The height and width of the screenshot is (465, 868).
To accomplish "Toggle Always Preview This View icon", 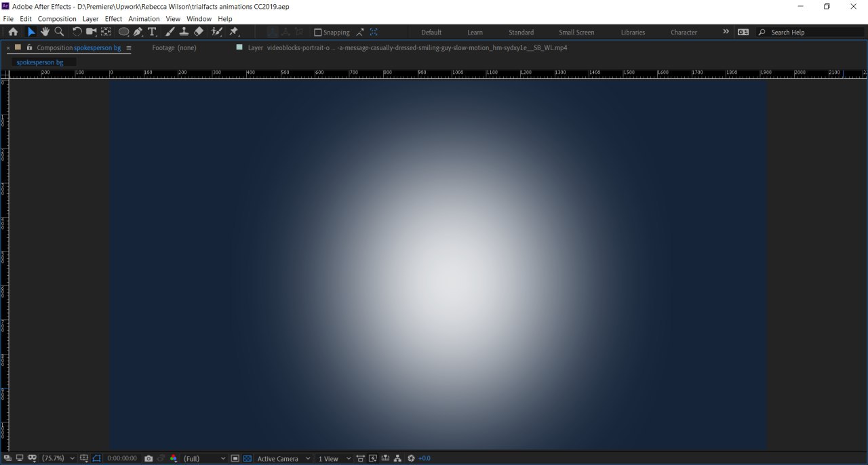I will point(7,458).
